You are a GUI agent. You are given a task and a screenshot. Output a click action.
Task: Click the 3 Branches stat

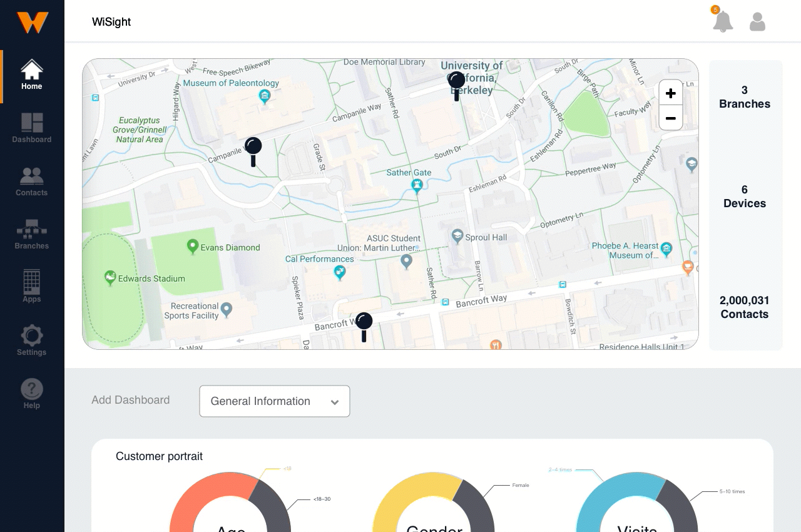point(745,97)
